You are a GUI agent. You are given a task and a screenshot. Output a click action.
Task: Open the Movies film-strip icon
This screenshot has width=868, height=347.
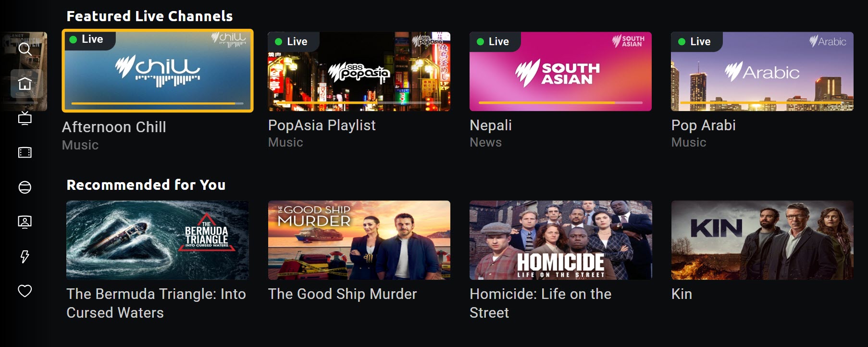(x=25, y=153)
